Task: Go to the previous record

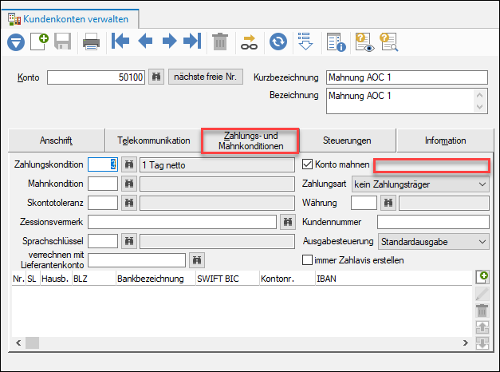Action: [x=145, y=41]
